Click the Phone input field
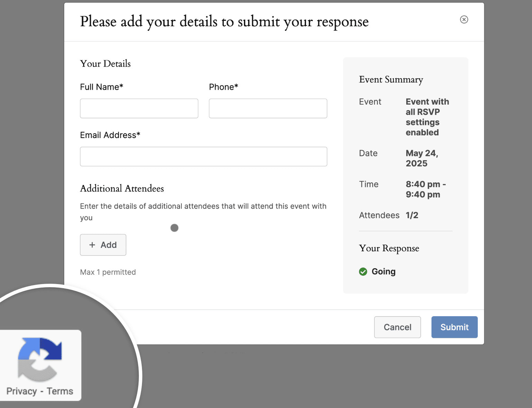 268,108
